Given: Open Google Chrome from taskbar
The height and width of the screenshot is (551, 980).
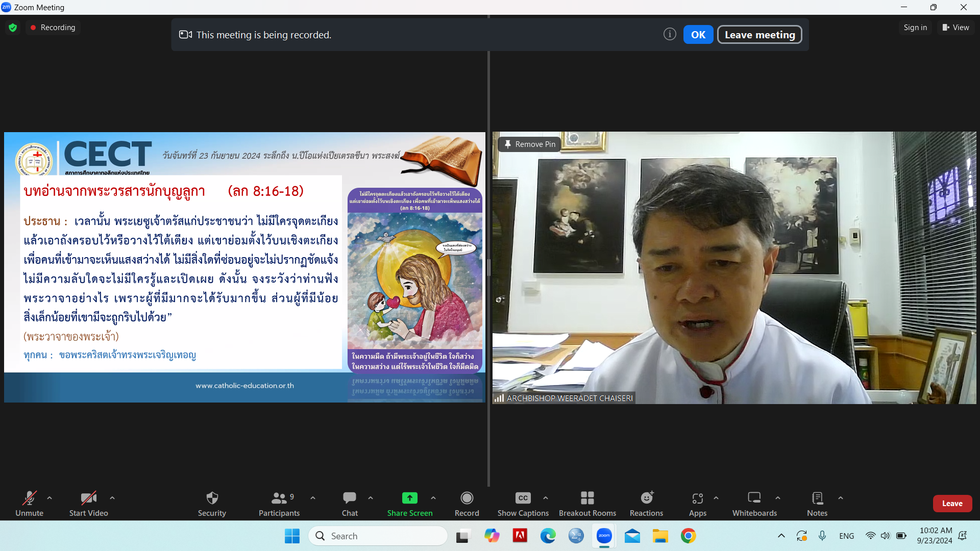Looking at the screenshot, I should 689,536.
